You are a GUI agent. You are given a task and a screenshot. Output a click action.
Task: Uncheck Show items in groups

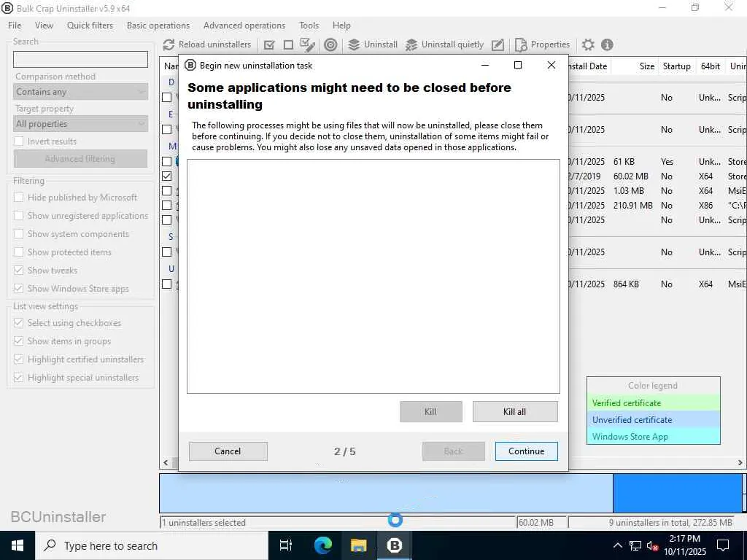click(18, 341)
